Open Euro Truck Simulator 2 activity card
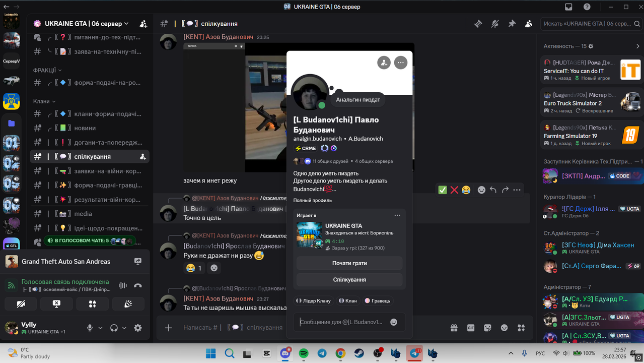 tap(592, 102)
